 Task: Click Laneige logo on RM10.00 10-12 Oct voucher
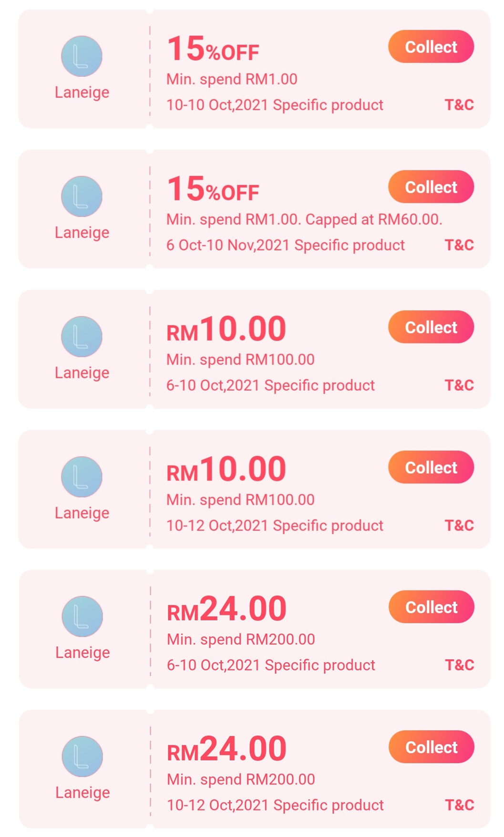(82, 477)
